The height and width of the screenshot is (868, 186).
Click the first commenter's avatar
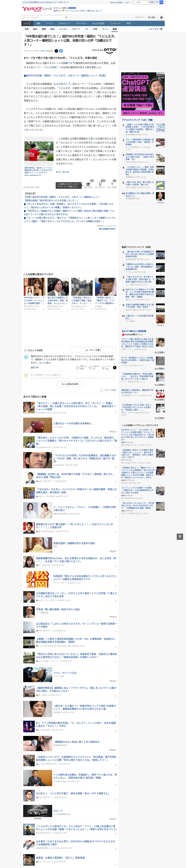pyautogui.click(x=26, y=357)
